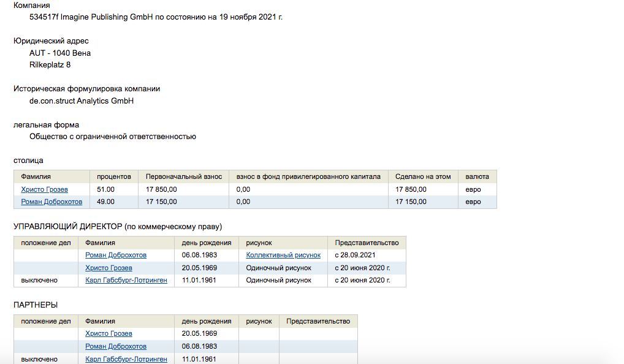This screenshot has height=364, width=624.
Task: Click '0,00' in capital-table Роман Доброхотов row
Action: 243,202
